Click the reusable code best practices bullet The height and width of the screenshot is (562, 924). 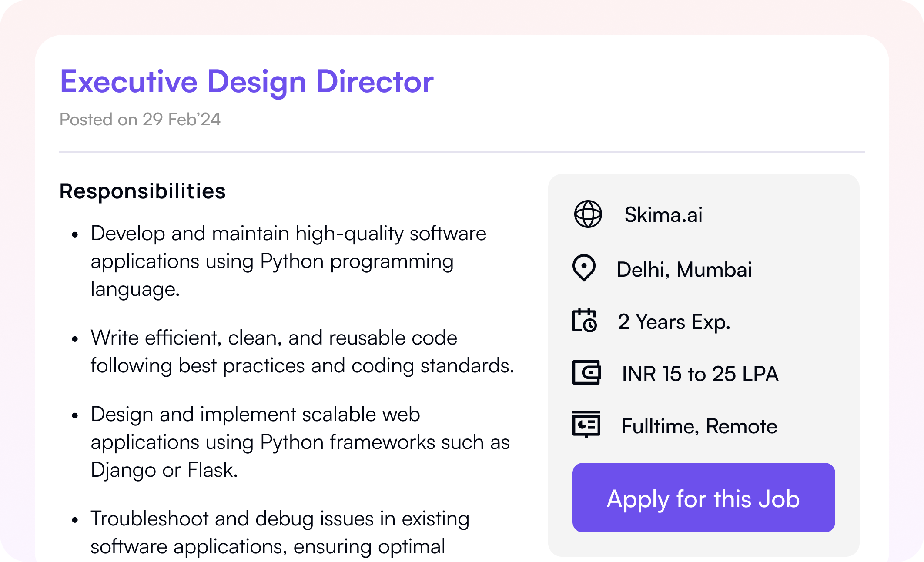click(302, 351)
